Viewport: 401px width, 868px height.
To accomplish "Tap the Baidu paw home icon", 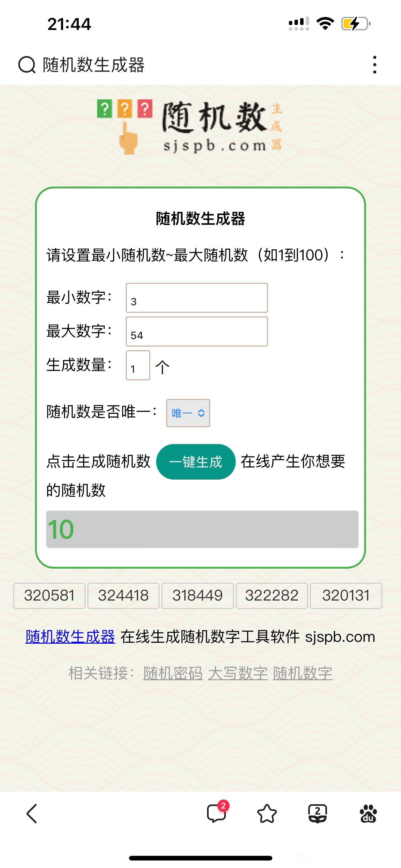I will (368, 814).
